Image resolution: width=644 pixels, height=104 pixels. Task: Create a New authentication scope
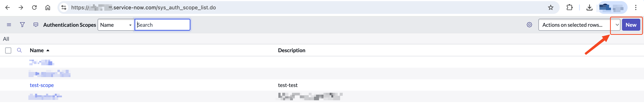pos(631,25)
